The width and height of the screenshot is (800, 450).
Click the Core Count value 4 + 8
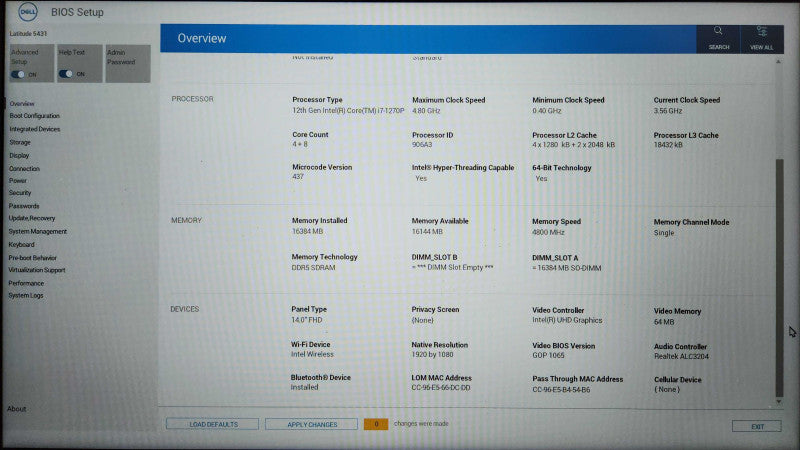300,144
